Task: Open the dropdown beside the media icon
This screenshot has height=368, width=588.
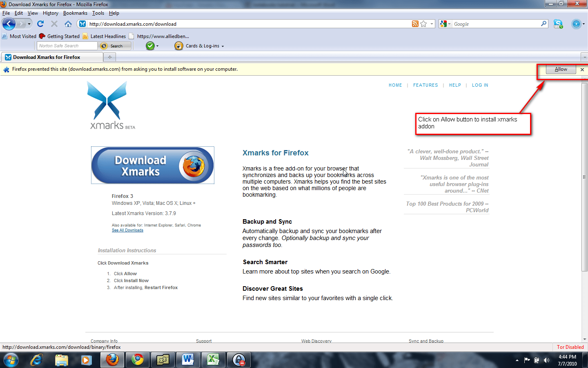Action: coord(584,24)
